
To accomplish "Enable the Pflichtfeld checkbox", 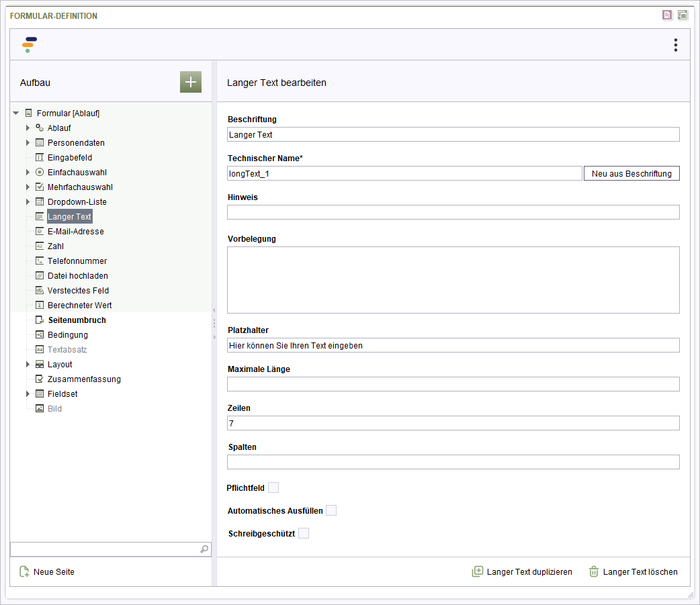I will 273,487.
